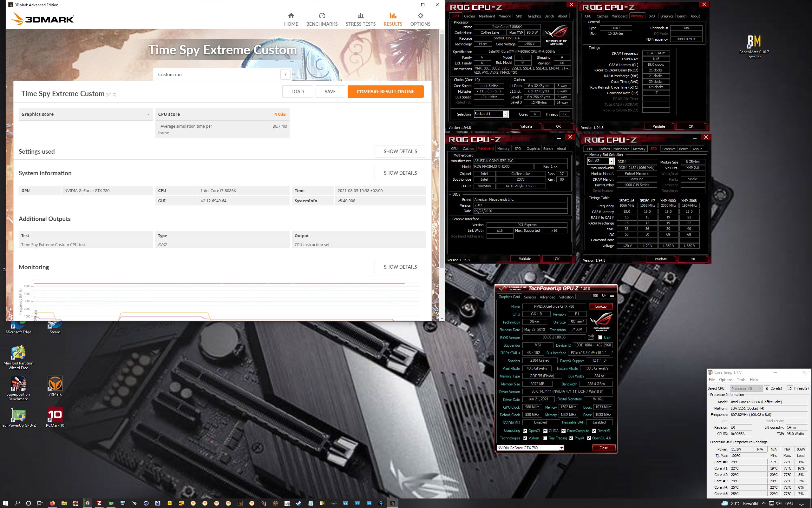Click the taskbar clock showing 19:43

[789, 503]
